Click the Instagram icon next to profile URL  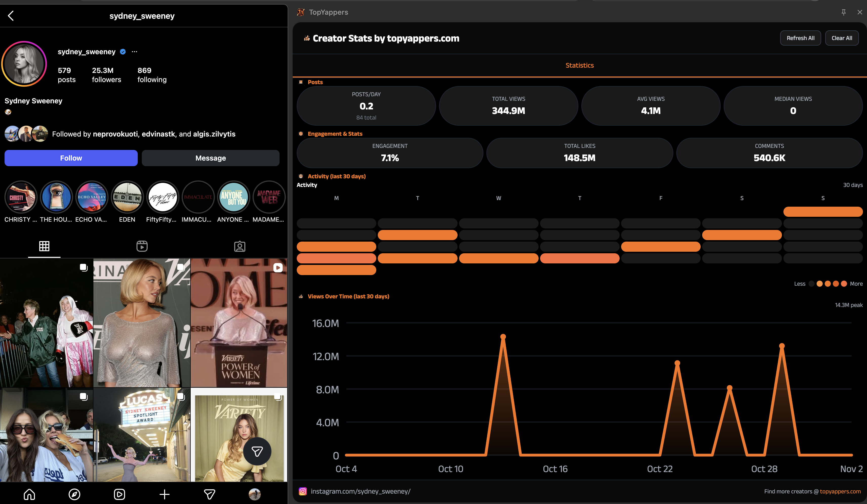303,491
